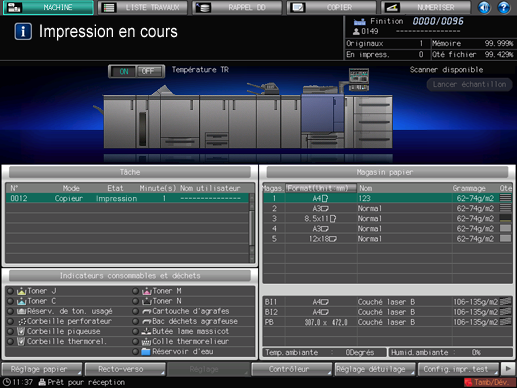Viewport: 517px width, 388px height.
Task: Open the MACHINE tab
Action: [48, 7]
